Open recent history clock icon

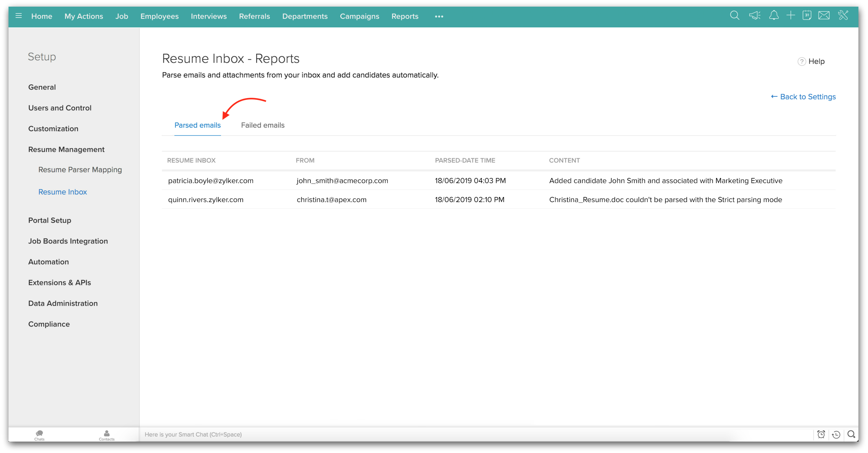click(836, 434)
